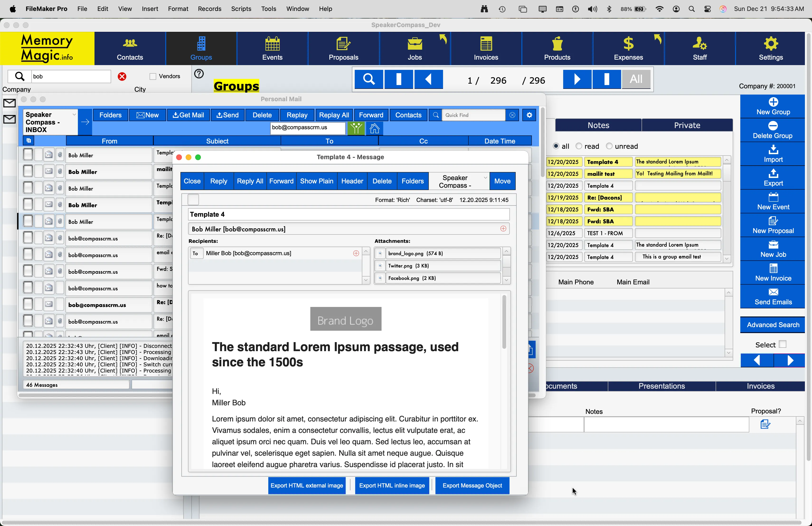Screen dimensions: 812x526
Task: Click Export HTML inline image button
Action: click(x=392, y=485)
